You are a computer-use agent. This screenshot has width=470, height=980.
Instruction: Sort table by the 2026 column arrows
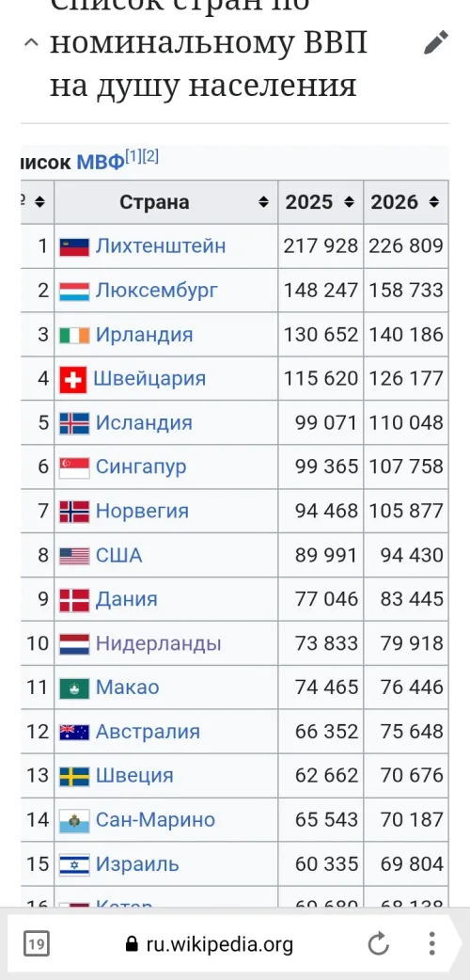[434, 202]
